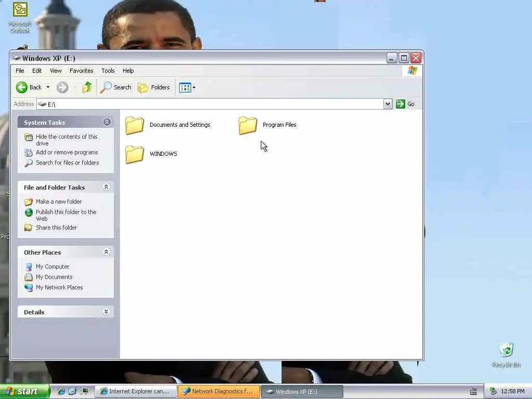Image resolution: width=532 pixels, height=399 pixels.
Task: Go up one folder level icon
Action: click(87, 87)
